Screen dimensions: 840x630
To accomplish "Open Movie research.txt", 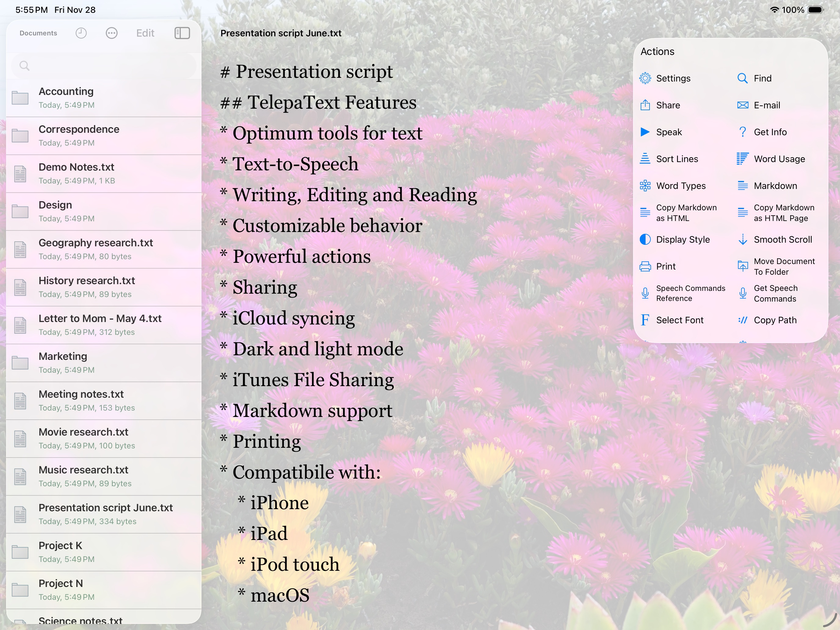I will tap(104, 439).
